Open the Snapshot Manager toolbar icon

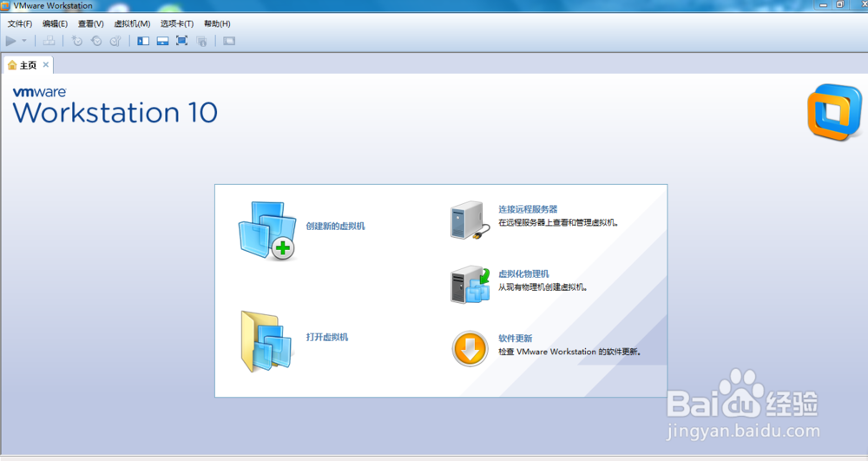[x=115, y=41]
